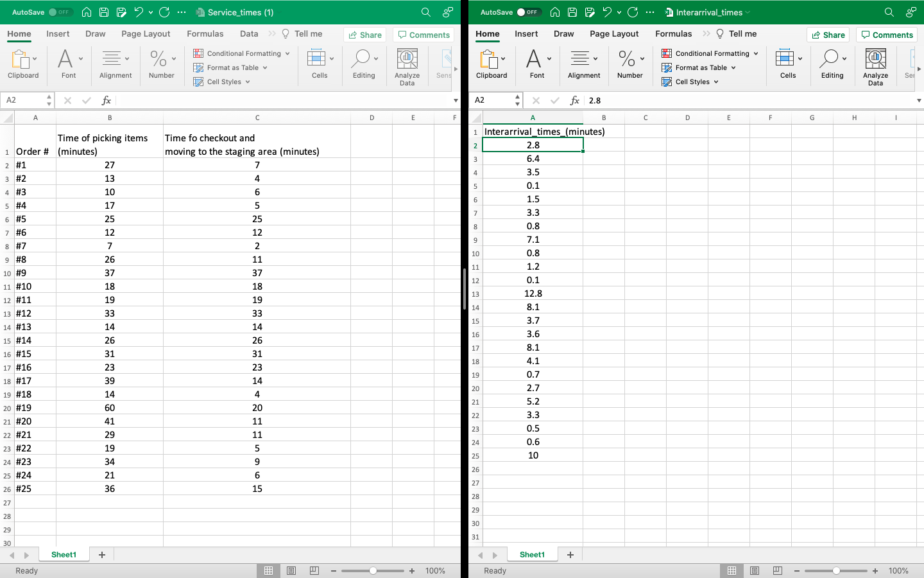The height and width of the screenshot is (578, 924).
Task: Click the Search magnifier in Interarrival_times window
Action: [x=889, y=12]
